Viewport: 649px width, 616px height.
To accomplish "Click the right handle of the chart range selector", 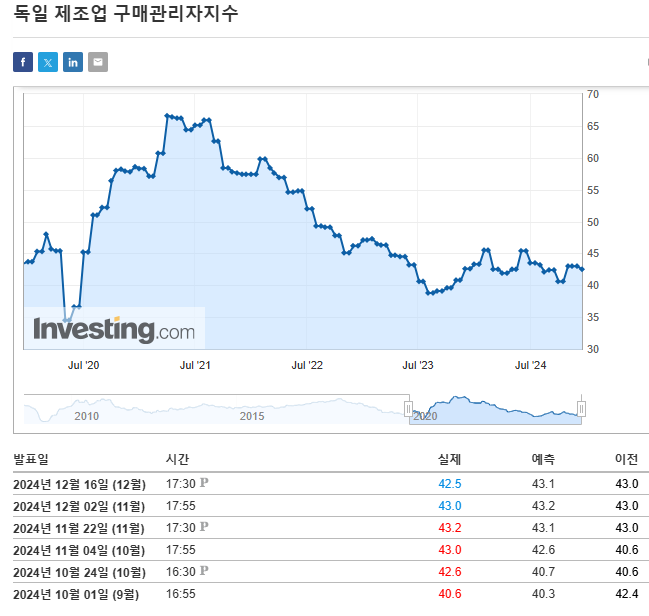I will [581, 408].
